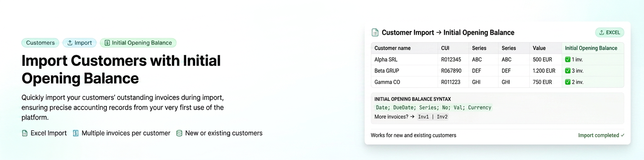The width and height of the screenshot is (644, 160).
Task: Click the checkmark after Import completed
Action: (622, 135)
